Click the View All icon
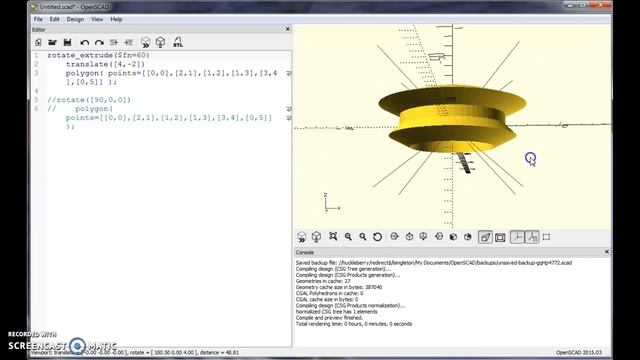 (333, 237)
